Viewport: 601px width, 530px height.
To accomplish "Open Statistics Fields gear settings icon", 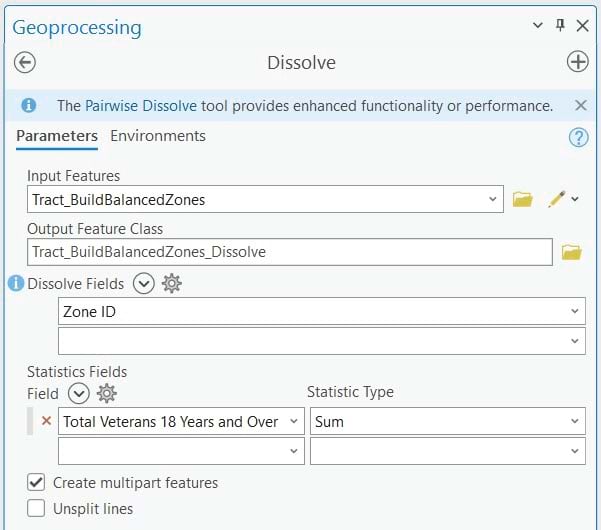I will [x=106, y=393].
